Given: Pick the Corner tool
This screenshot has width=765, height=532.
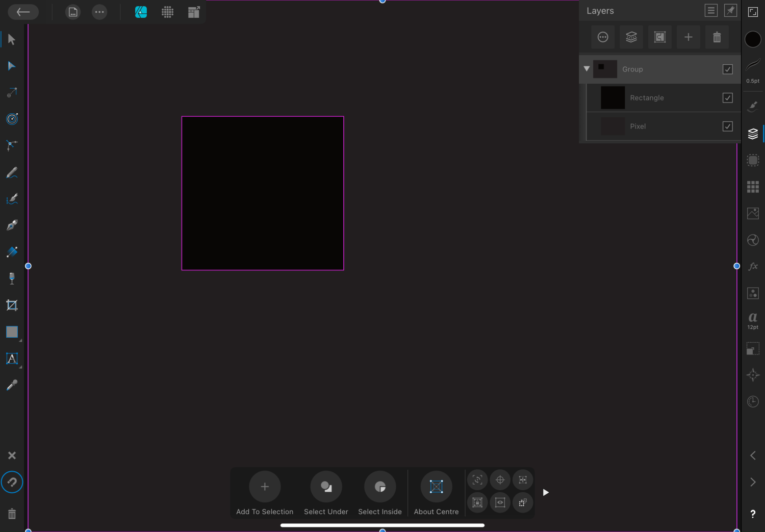Looking at the screenshot, I should [12, 145].
